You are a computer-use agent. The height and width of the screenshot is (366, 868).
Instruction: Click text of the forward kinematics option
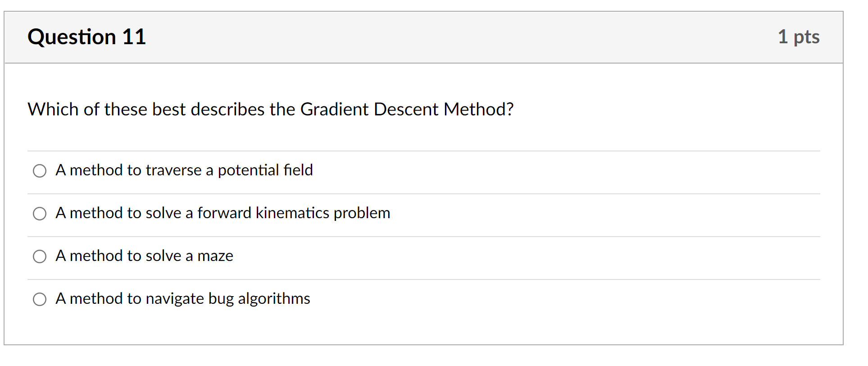click(x=223, y=214)
